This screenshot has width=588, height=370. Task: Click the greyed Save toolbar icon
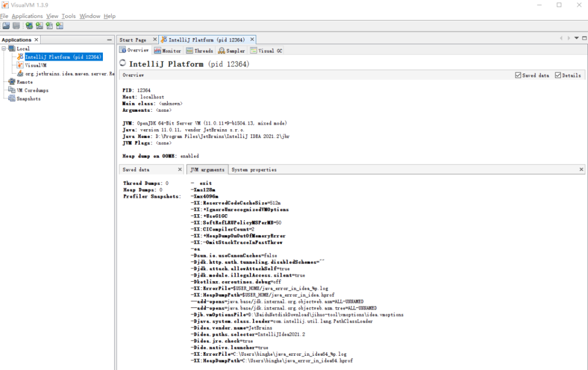(16, 26)
